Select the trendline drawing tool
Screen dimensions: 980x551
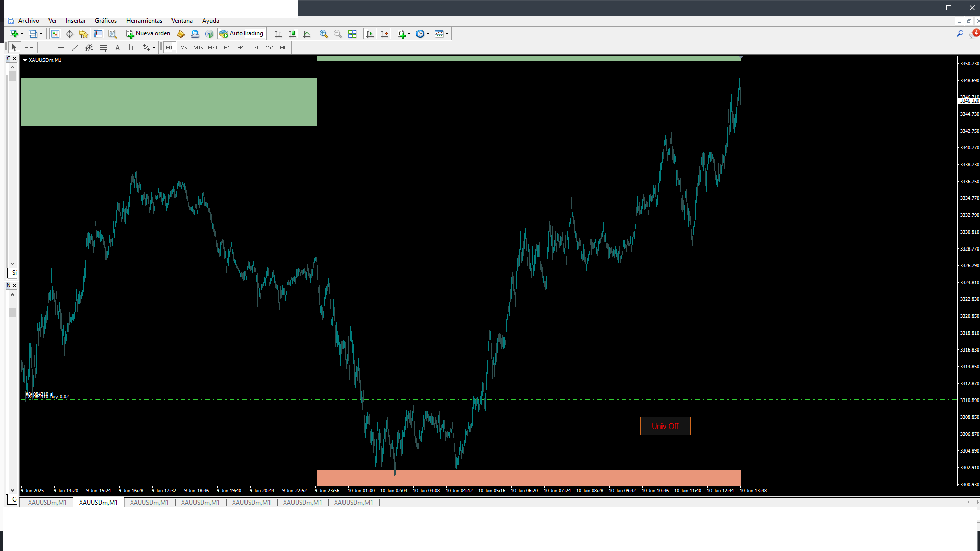click(75, 47)
